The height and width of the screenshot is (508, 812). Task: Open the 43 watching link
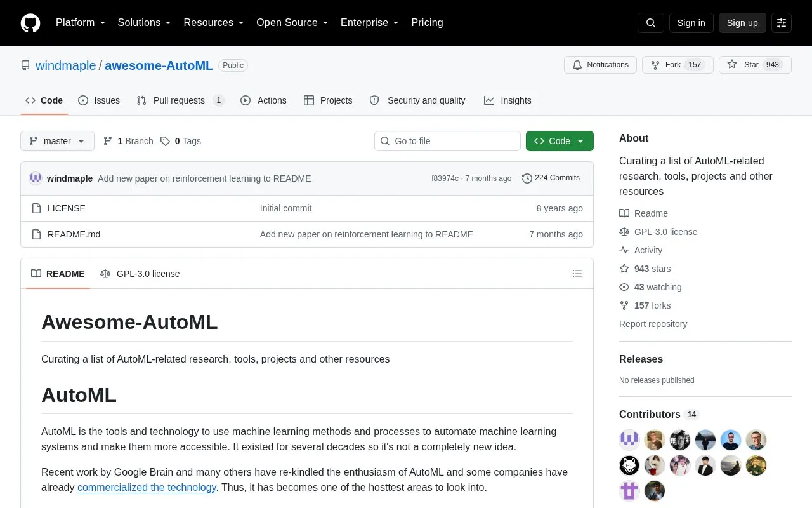point(650,287)
